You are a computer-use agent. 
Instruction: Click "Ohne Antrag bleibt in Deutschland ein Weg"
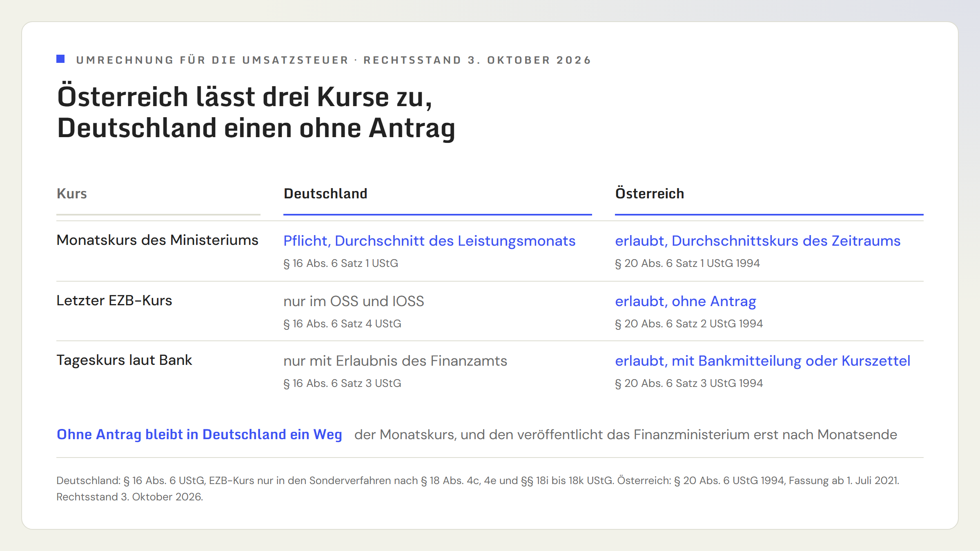pyautogui.click(x=199, y=434)
